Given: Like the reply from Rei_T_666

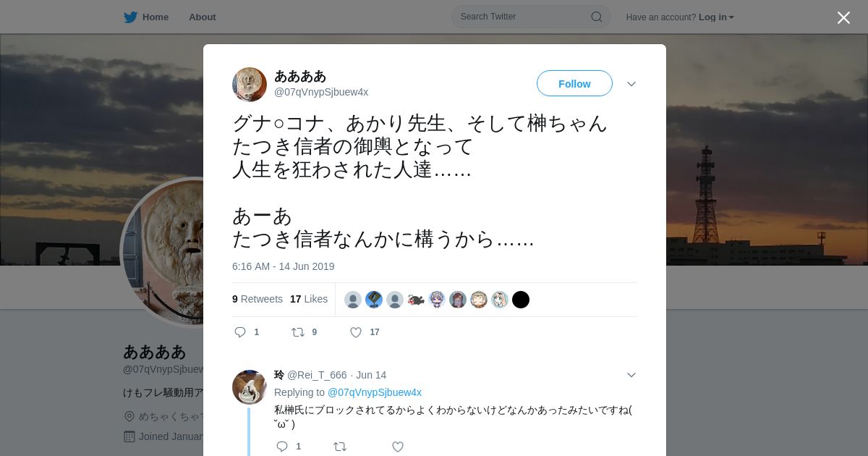Looking at the screenshot, I should 398,447.
